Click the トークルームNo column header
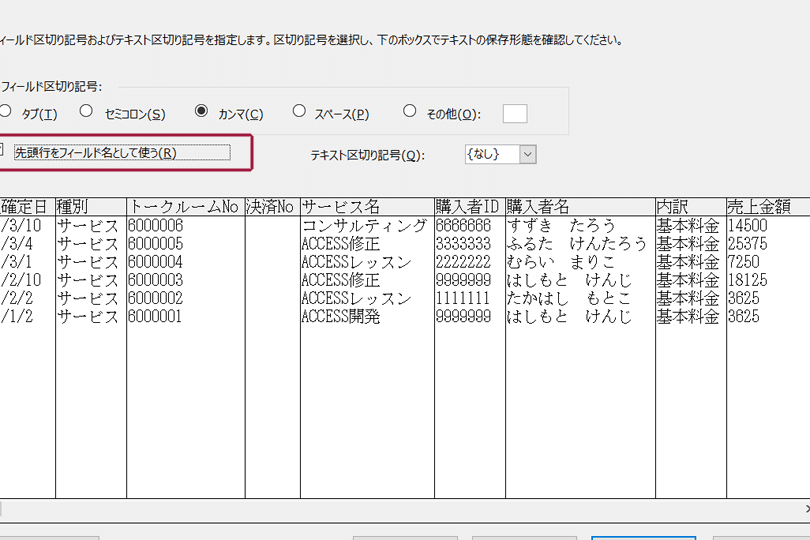This screenshot has height=540, width=810. pos(184,207)
